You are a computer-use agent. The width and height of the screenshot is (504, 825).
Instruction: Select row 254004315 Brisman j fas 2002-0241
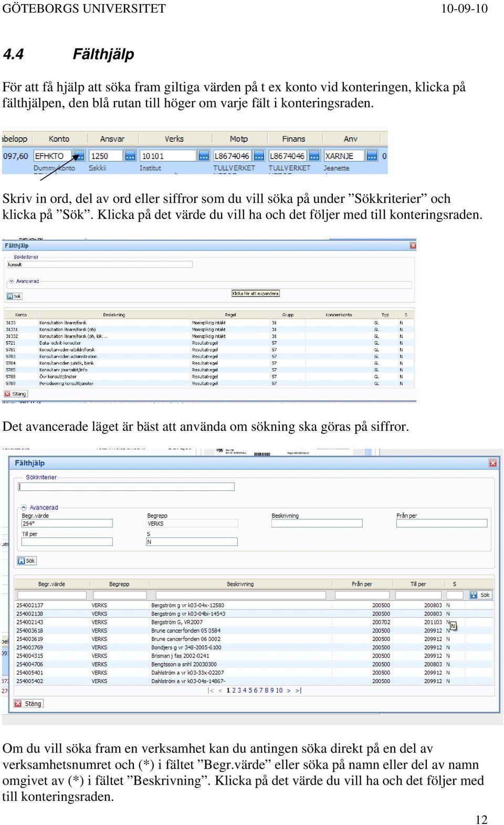click(x=254, y=656)
